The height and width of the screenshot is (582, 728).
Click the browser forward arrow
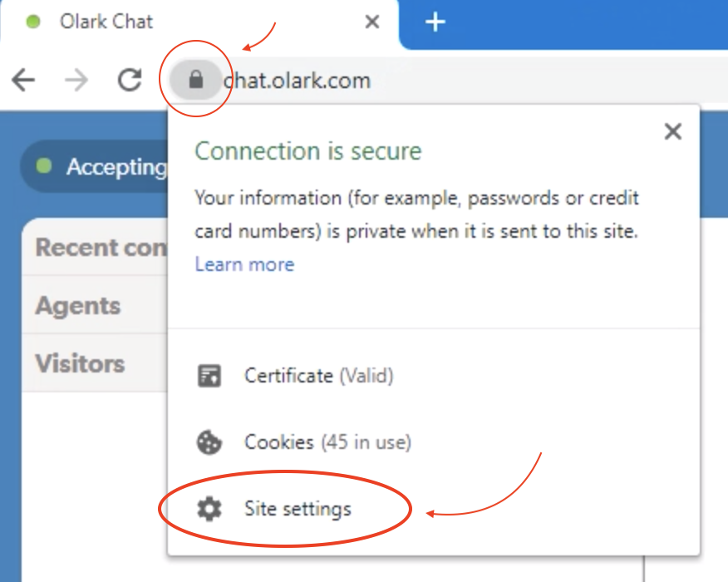coord(76,81)
